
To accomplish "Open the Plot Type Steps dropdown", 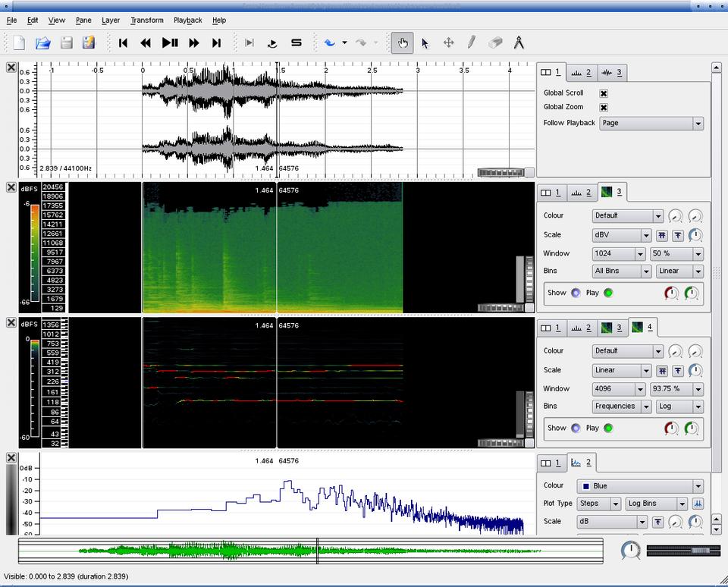I will 598,504.
